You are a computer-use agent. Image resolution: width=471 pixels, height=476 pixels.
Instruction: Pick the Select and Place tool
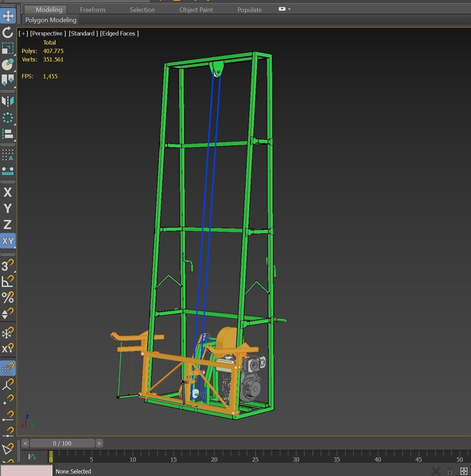click(8, 64)
